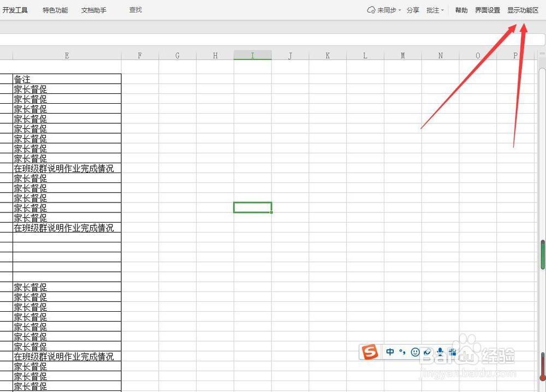Image resolution: width=546 pixels, height=392 pixels.
Task: Open the 文档助手 tab
Action: pyautogui.click(x=93, y=9)
